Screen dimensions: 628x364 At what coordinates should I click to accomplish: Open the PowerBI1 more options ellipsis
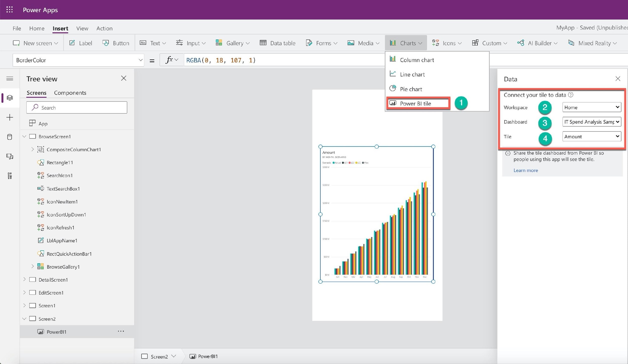pyautogui.click(x=121, y=331)
